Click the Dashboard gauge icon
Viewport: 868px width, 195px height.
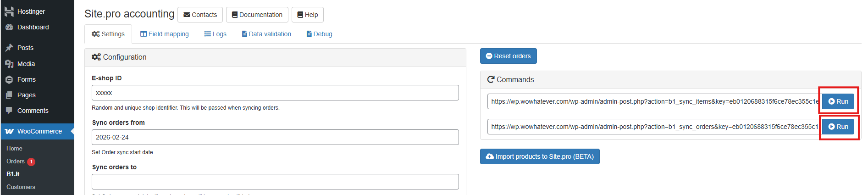tap(9, 27)
